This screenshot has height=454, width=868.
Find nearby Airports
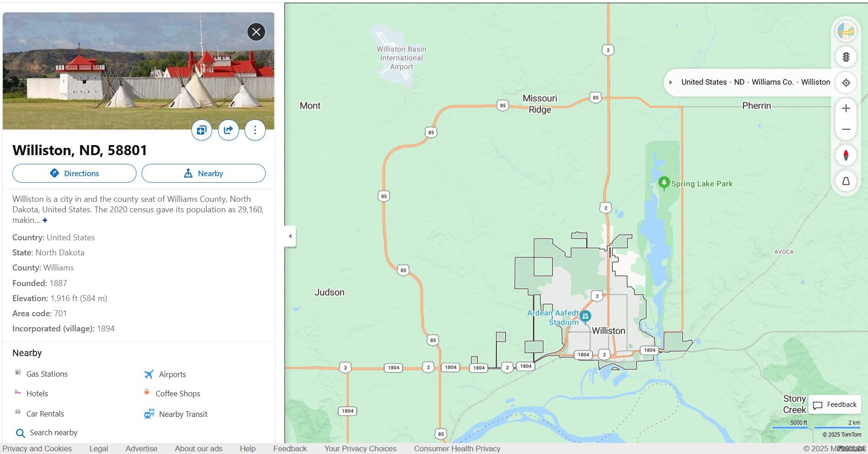point(172,374)
